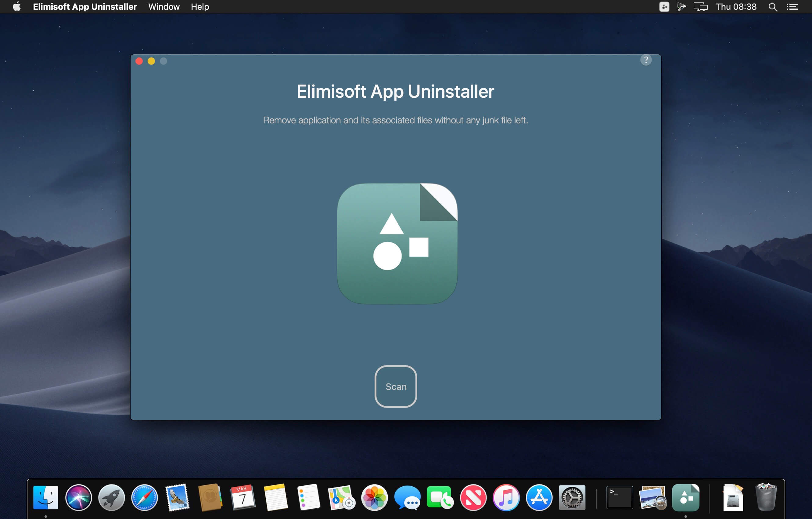This screenshot has width=812, height=519.
Task: Open the Window menu
Action: click(x=164, y=7)
